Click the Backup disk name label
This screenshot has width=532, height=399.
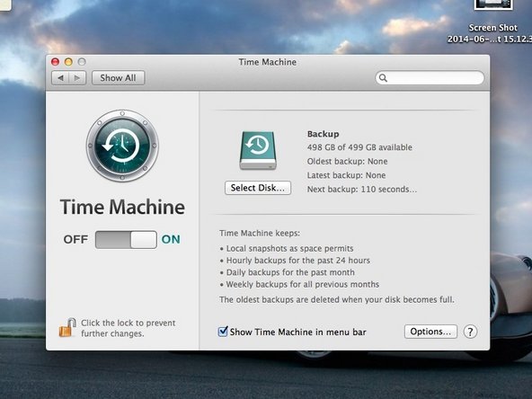323,134
